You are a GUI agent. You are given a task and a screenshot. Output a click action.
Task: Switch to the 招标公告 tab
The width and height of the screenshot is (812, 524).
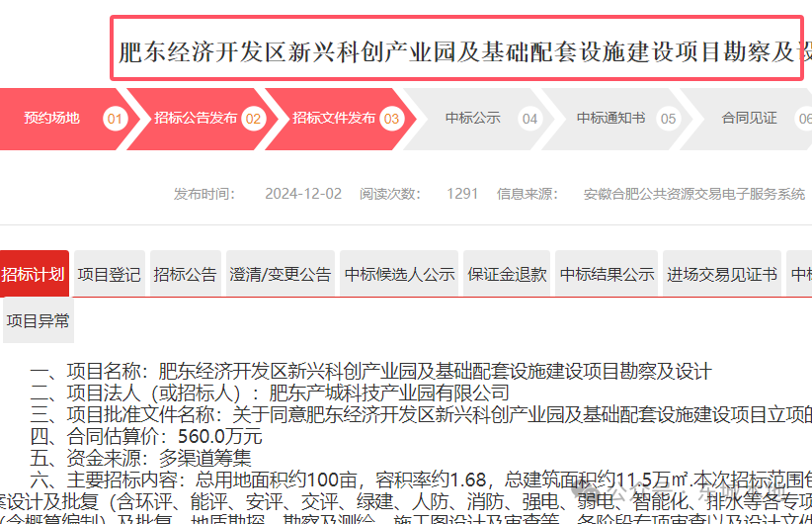(x=186, y=274)
